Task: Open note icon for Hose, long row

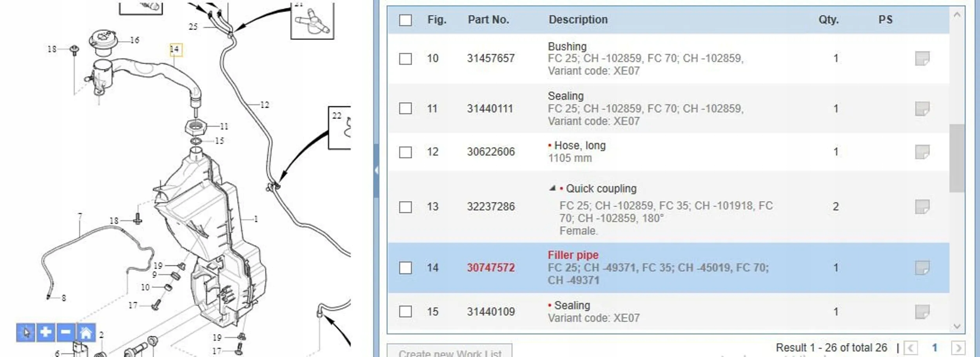Action: point(922,152)
